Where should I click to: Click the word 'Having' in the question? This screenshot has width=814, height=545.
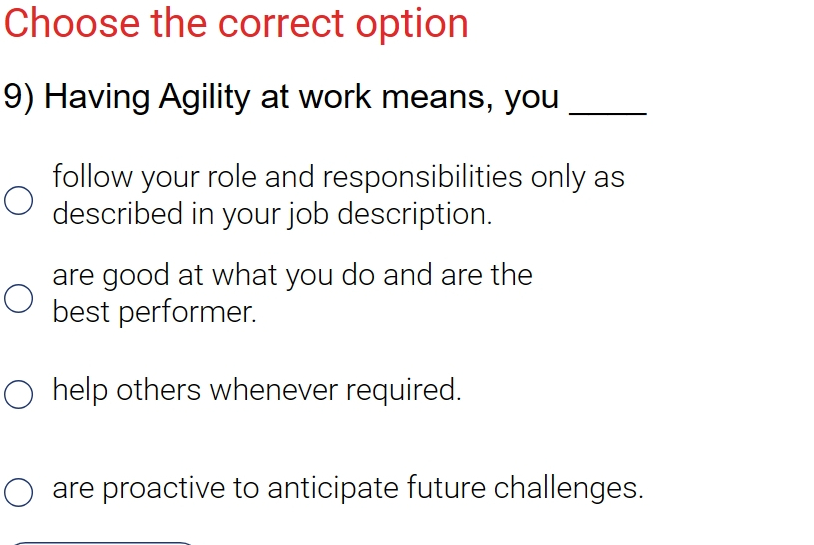click(x=97, y=98)
